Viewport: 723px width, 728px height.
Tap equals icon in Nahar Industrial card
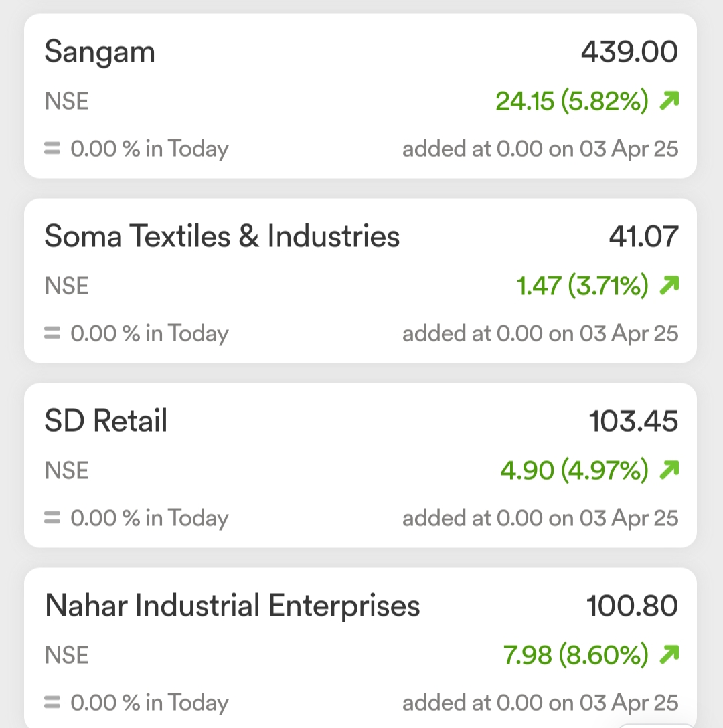(52, 703)
